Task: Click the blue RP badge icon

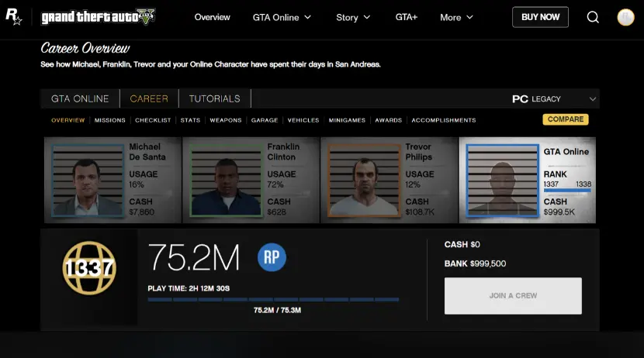Action: (x=272, y=257)
